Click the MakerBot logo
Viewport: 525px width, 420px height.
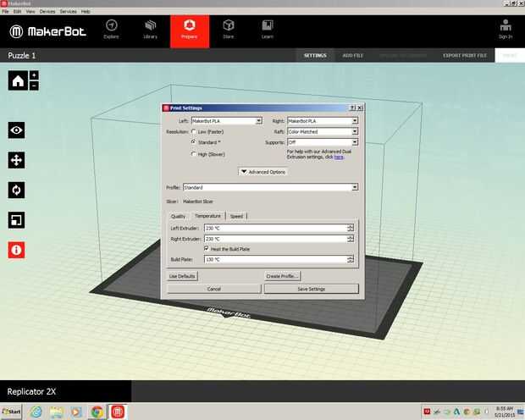(x=47, y=31)
